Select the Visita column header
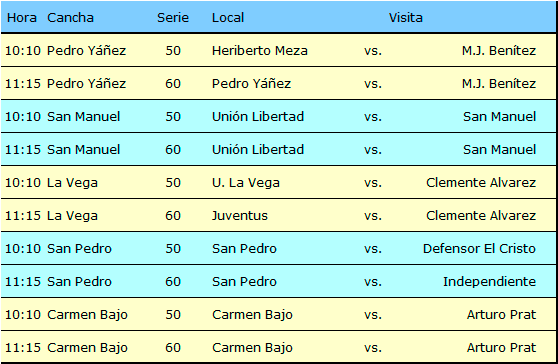This screenshot has height=364, width=558. [405, 17]
